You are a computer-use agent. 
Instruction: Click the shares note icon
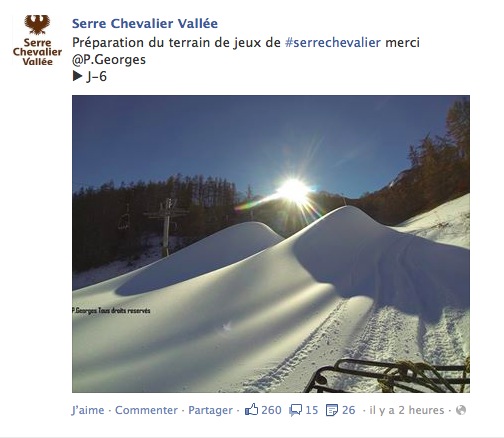pos(332,410)
